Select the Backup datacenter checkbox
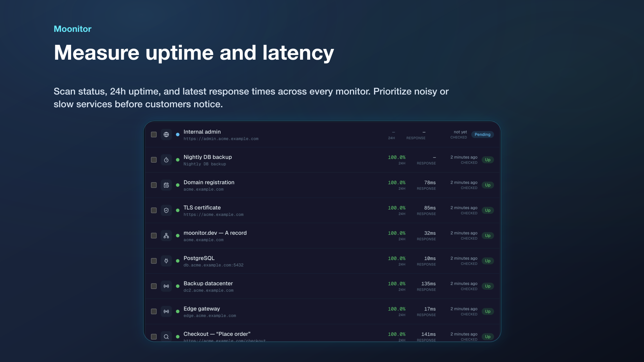This screenshot has width=644, height=362. coord(154,286)
